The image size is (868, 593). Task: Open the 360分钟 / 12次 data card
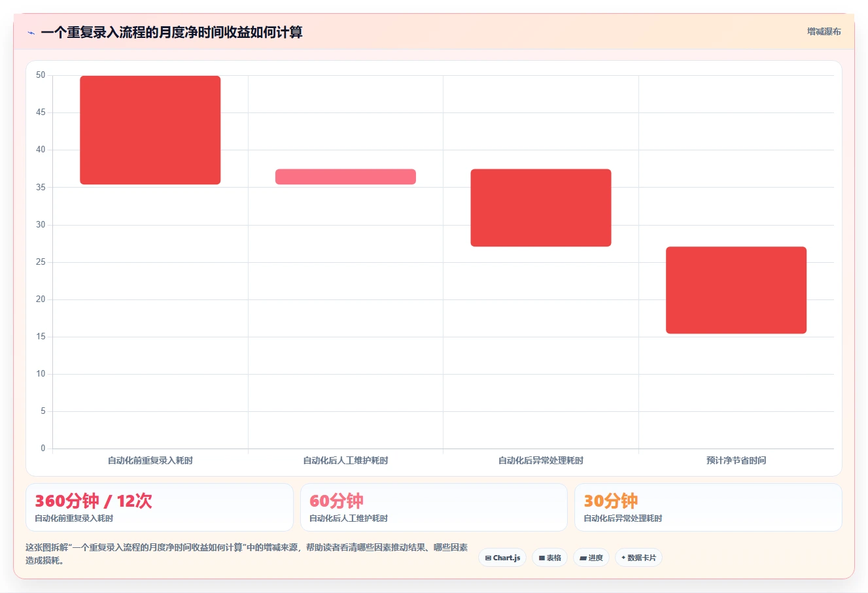[160, 507]
